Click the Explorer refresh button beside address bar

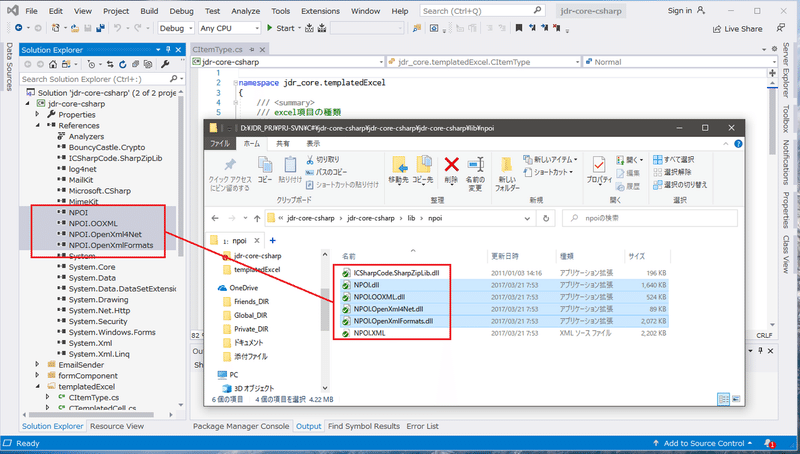(545, 218)
